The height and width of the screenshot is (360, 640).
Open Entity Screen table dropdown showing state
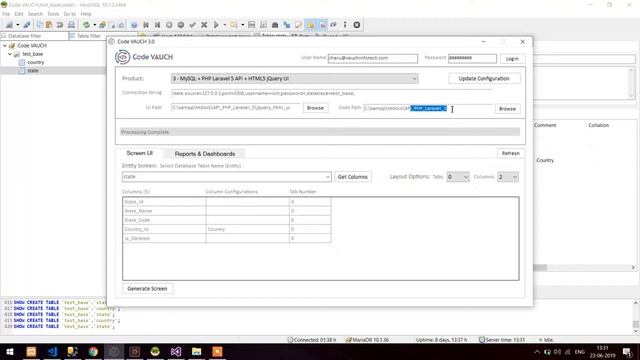227,177
